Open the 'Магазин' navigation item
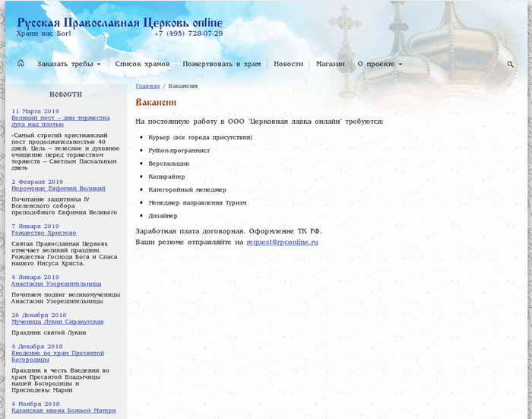 tap(330, 65)
